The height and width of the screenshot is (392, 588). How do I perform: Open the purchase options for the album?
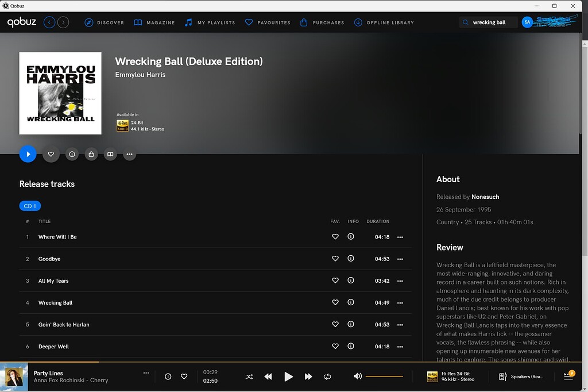point(91,154)
